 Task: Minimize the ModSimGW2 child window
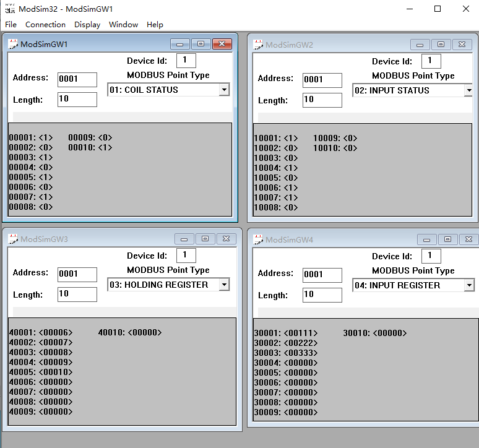pos(420,45)
